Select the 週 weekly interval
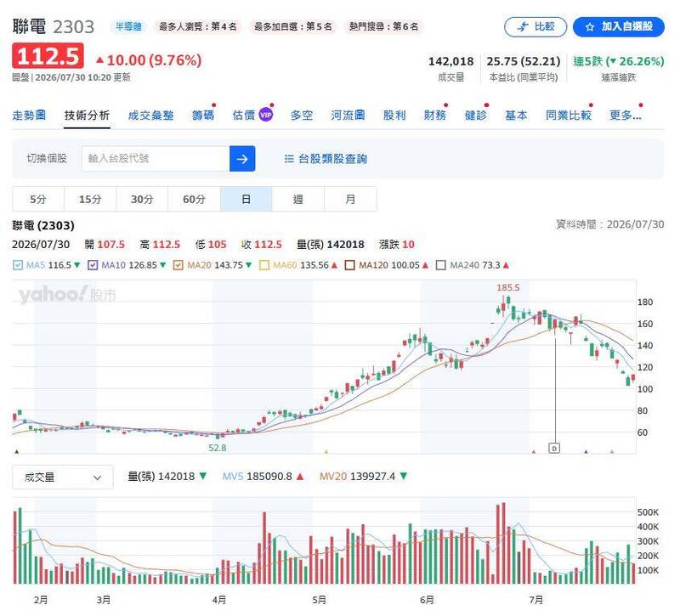 pyautogui.click(x=298, y=199)
